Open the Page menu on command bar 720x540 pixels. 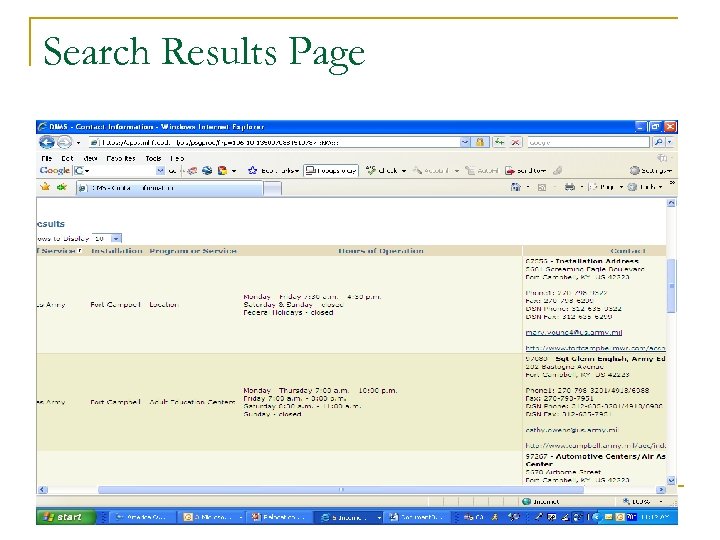point(605,187)
